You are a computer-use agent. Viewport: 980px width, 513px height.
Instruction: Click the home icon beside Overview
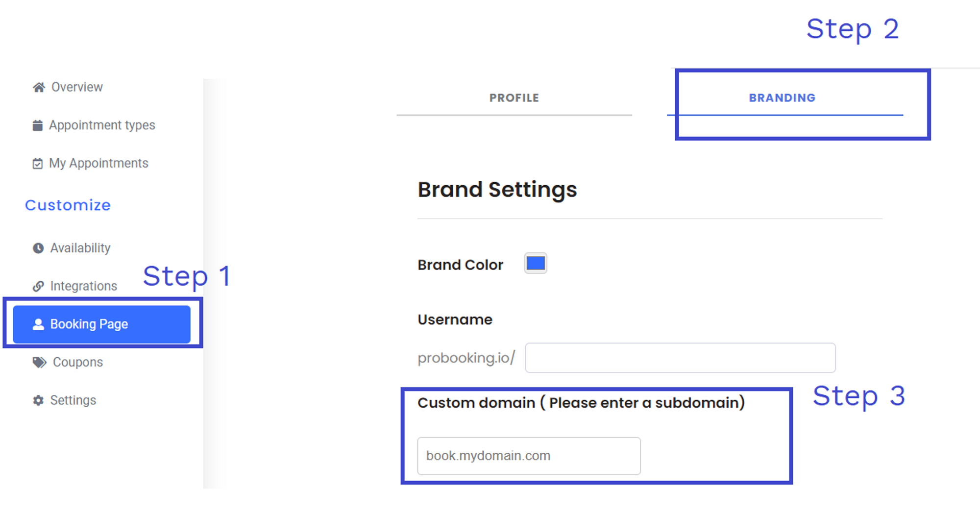tap(39, 87)
